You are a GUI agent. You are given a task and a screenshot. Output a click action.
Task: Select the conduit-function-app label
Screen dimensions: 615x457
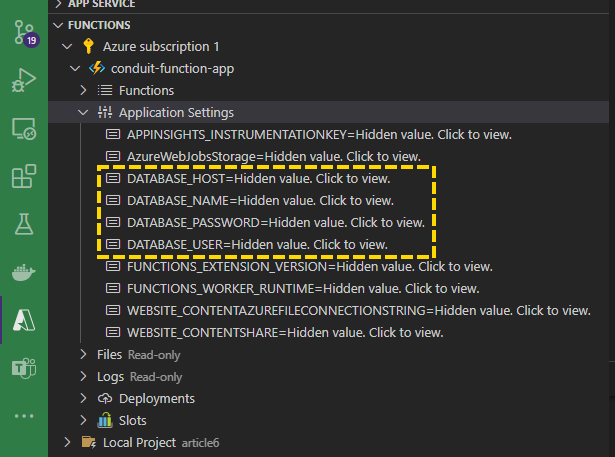pyautogui.click(x=172, y=69)
